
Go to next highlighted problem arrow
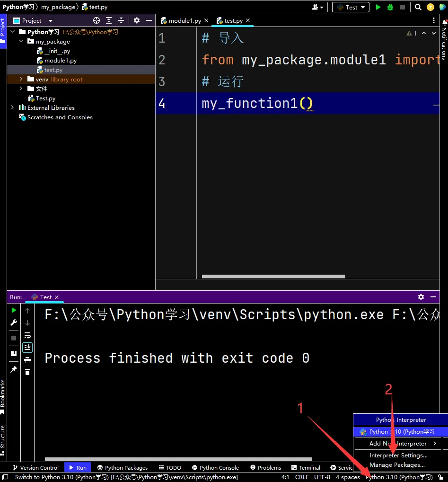(x=433, y=33)
